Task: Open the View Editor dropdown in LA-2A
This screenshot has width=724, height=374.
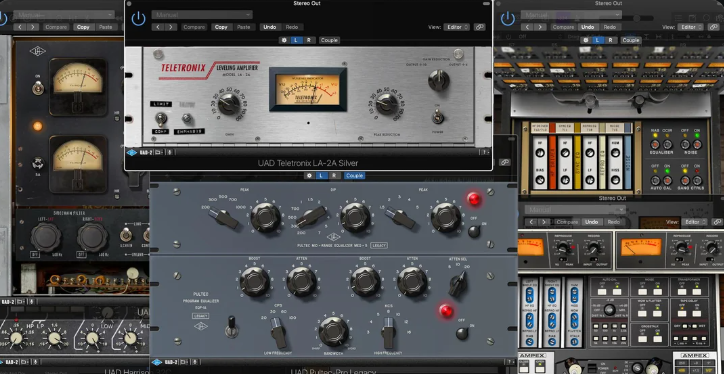Action: tap(456, 27)
